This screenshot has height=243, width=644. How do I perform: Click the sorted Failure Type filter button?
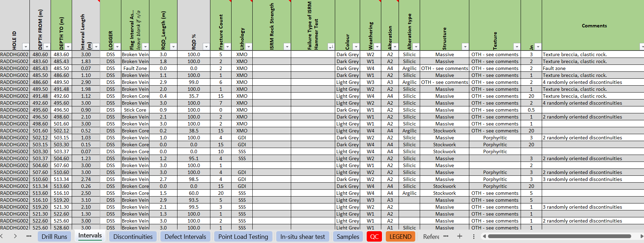pos(331,46)
